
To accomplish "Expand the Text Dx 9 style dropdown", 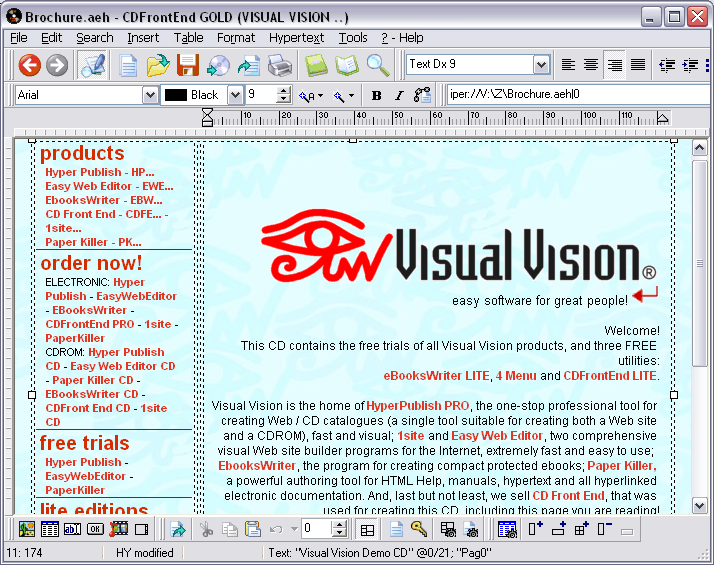I will pyautogui.click(x=541, y=65).
